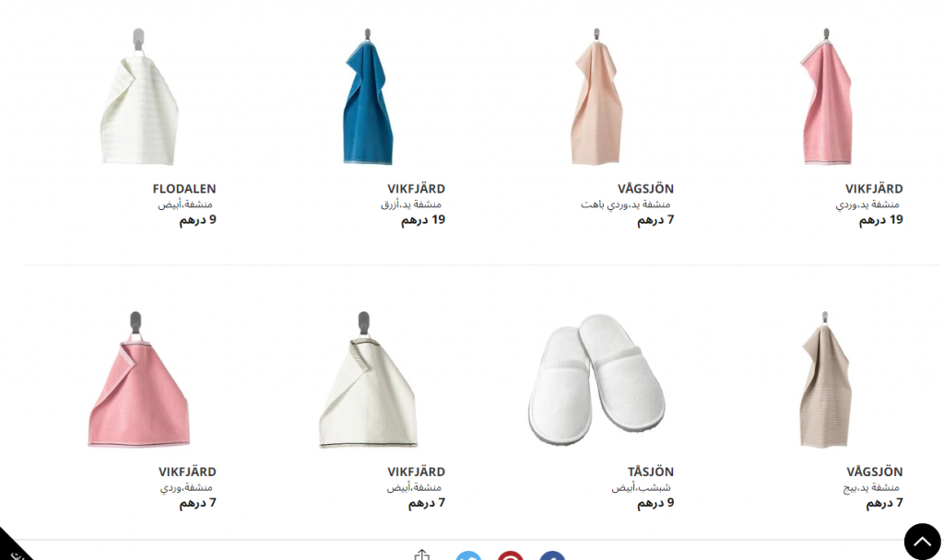944x560 pixels.
Task: Open the white TÅSJÖN slippers image
Action: click(596, 379)
